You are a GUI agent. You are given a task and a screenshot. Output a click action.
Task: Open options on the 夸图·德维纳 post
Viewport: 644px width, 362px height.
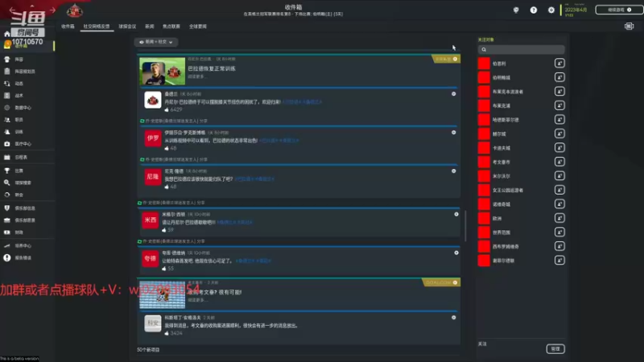click(x=456, y=253)
